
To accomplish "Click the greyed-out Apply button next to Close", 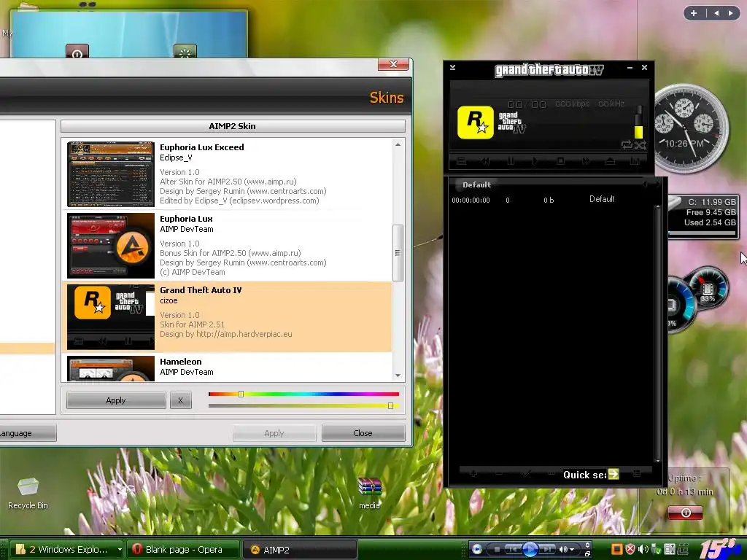I will (274, 433).
